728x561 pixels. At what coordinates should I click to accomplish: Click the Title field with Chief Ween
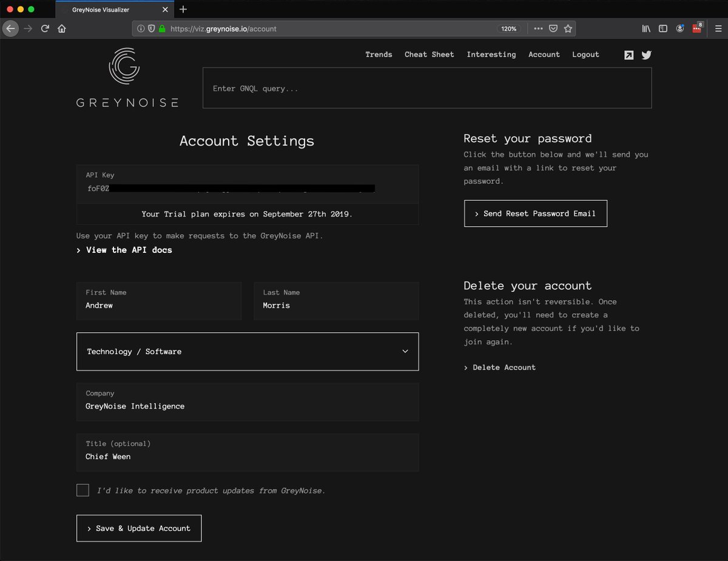[248, 452]
